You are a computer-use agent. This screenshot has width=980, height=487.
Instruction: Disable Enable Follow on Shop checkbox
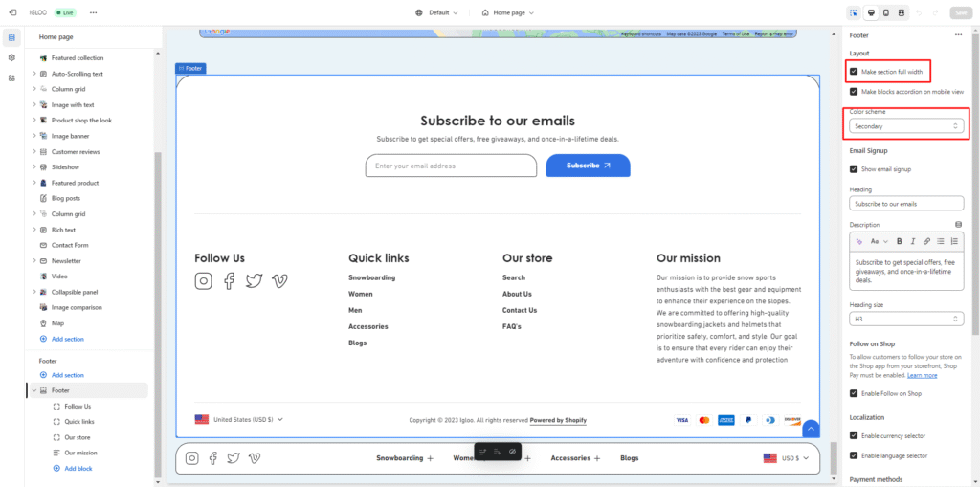click(x=854, y=393)
